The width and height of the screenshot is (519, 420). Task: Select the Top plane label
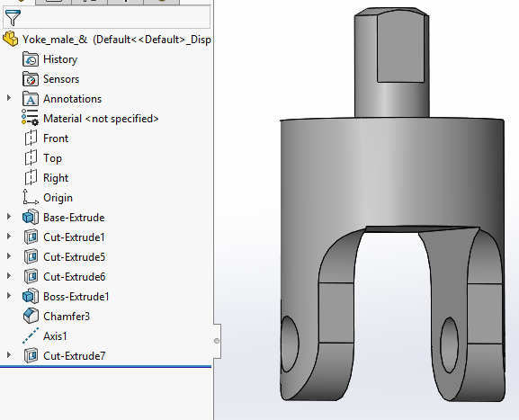[52, 158]
